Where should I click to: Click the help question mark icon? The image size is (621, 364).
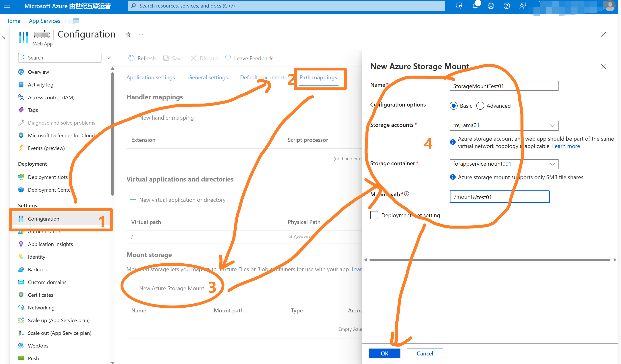507,6
